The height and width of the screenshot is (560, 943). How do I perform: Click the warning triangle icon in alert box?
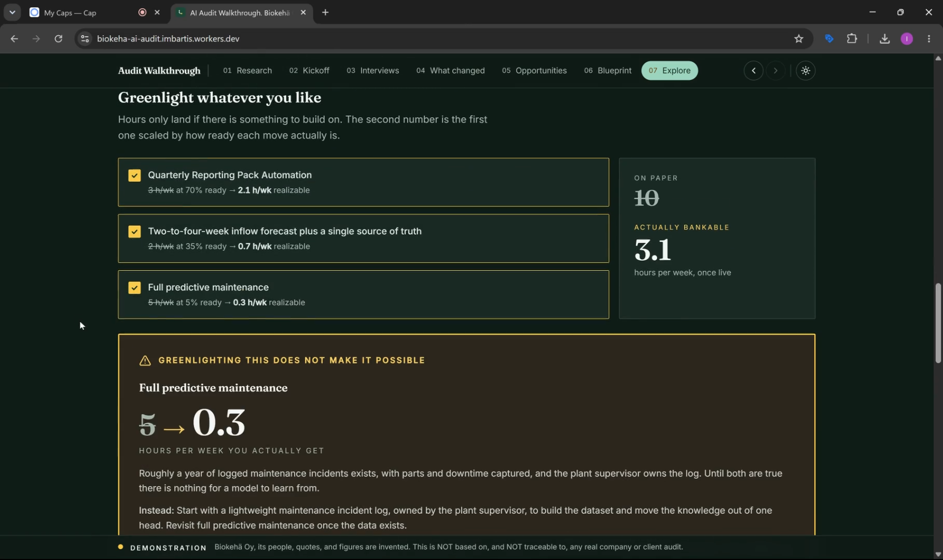click(145, 360)
